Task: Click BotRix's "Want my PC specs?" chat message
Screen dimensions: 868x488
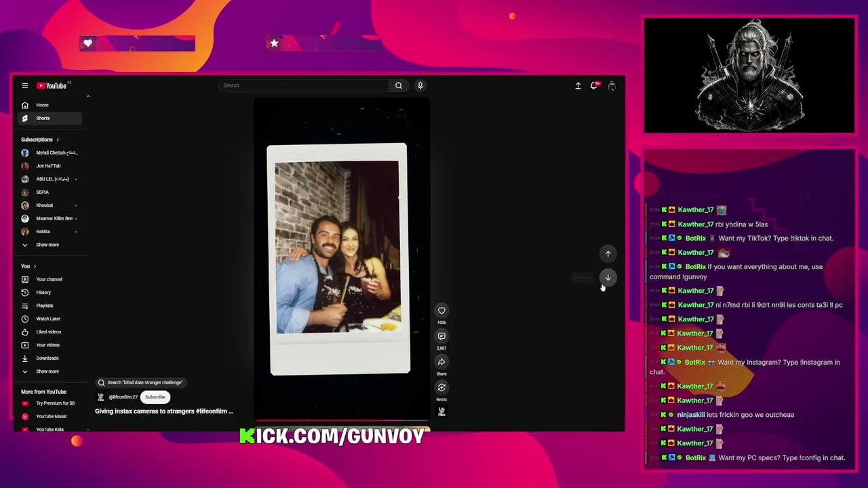Action: [x=781, y=458]
